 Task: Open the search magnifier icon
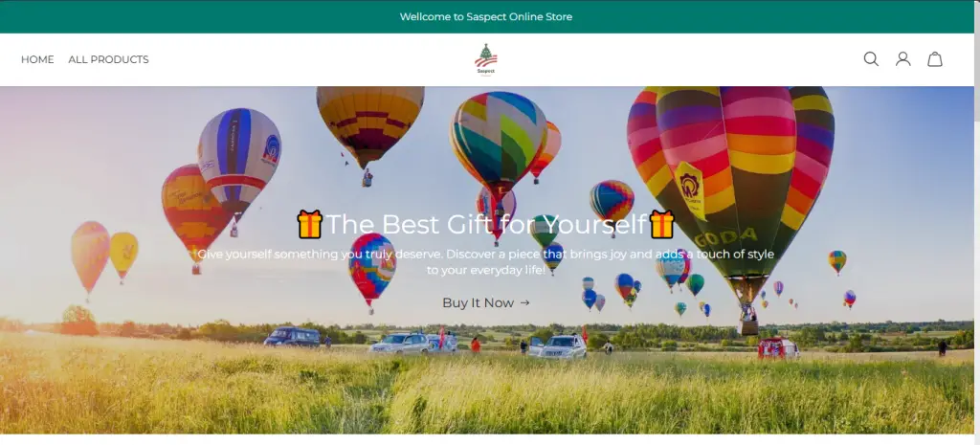(871, 59)
